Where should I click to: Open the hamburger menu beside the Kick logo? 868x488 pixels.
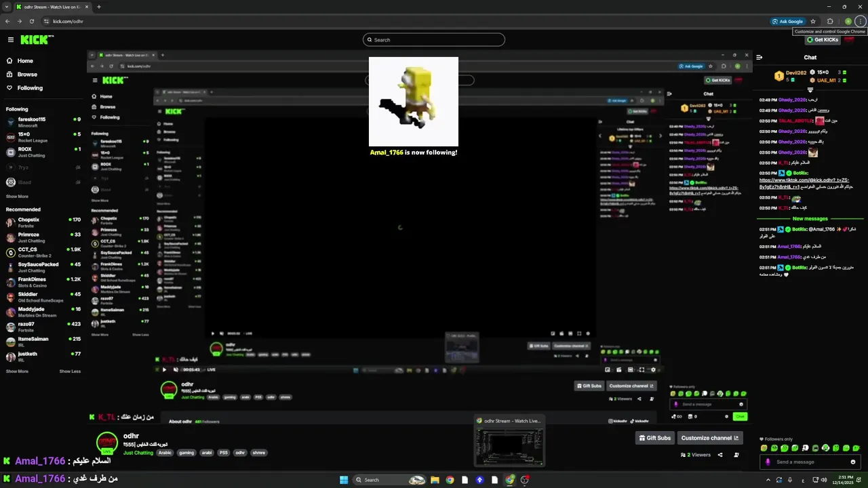[10, 40]
